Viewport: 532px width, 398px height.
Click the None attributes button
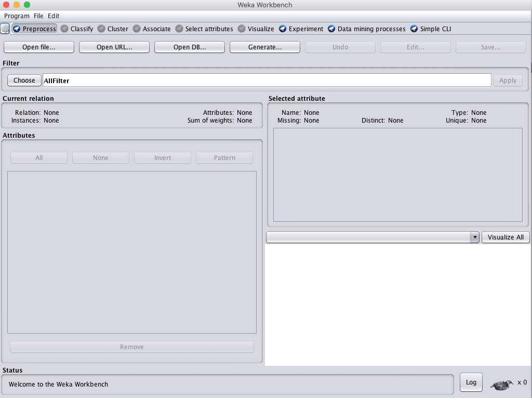(x=101, y=158)
